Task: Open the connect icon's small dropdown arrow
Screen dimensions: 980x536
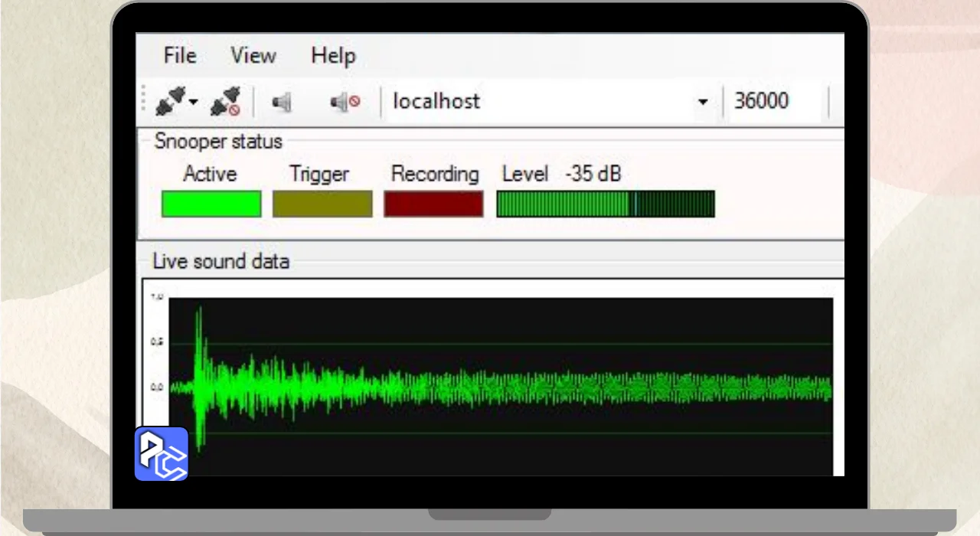Action: pos(194,102)
